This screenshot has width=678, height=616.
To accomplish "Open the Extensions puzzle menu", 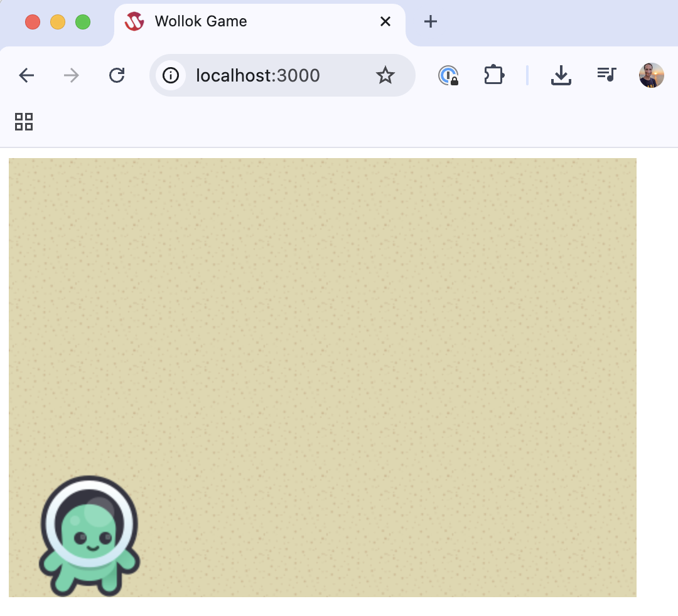I will click(x=494, y=76).
